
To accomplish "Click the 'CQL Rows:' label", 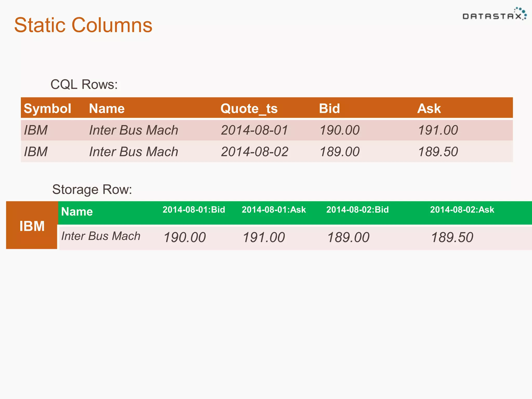I will [84, 84].
